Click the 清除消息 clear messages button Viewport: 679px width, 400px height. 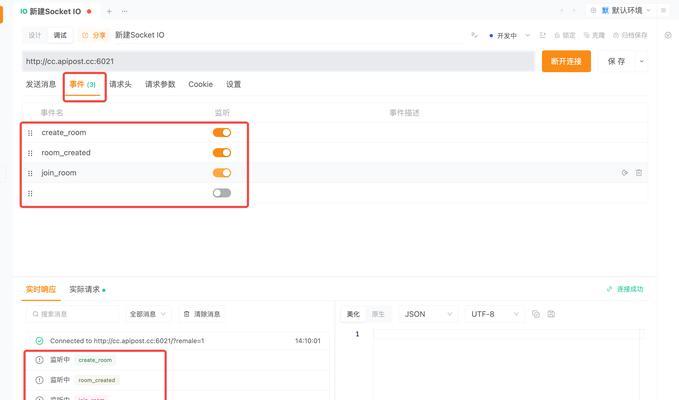[x=202, y=314]
